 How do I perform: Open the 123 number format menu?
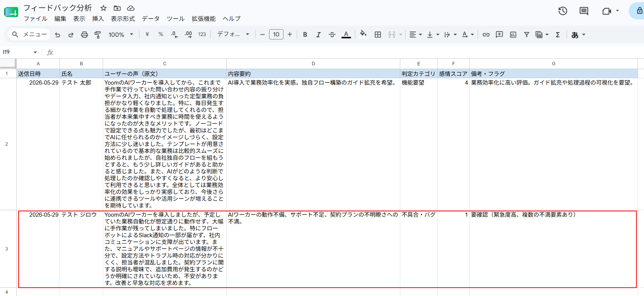(202, 35)
